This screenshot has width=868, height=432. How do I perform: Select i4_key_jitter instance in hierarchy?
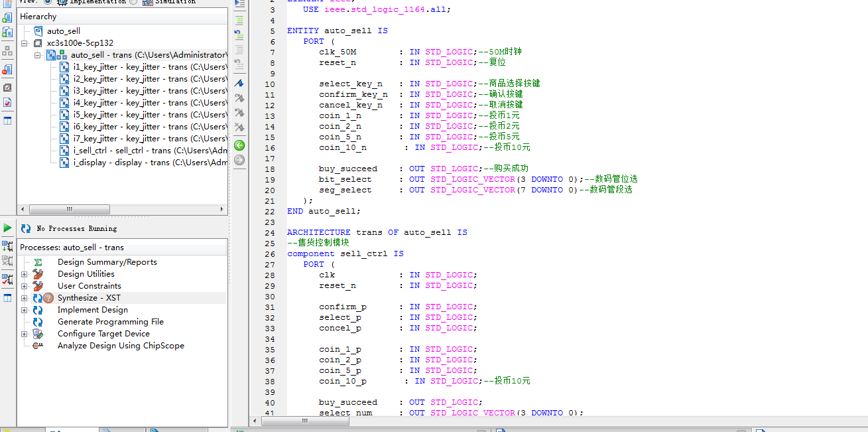click(x=150, y=103)
